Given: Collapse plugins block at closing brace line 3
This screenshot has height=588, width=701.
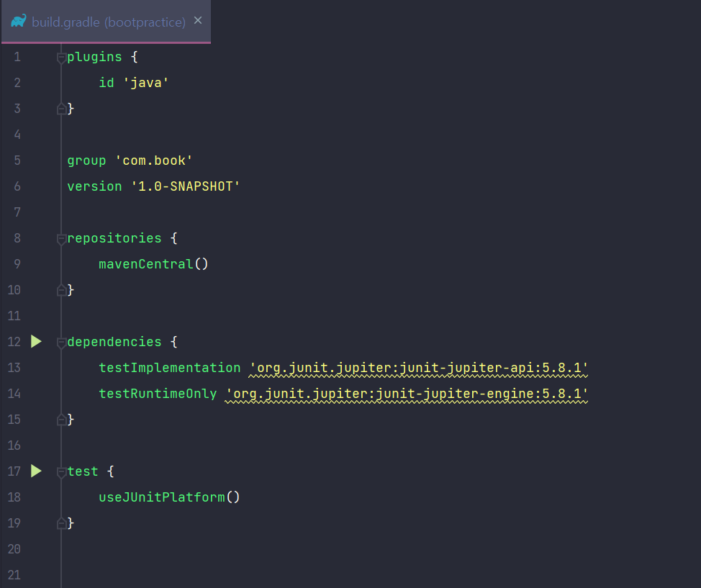Looking at the screenshot, I should click(x=62, y=109).
